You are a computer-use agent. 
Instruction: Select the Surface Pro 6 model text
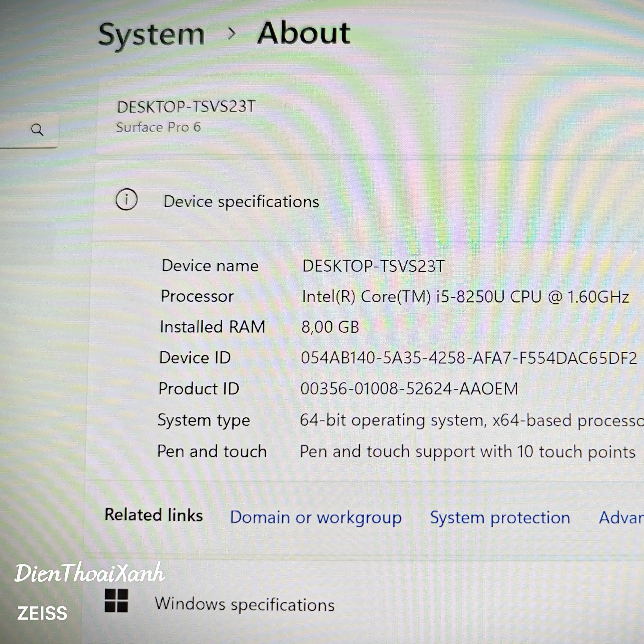(x=158, y=127)
